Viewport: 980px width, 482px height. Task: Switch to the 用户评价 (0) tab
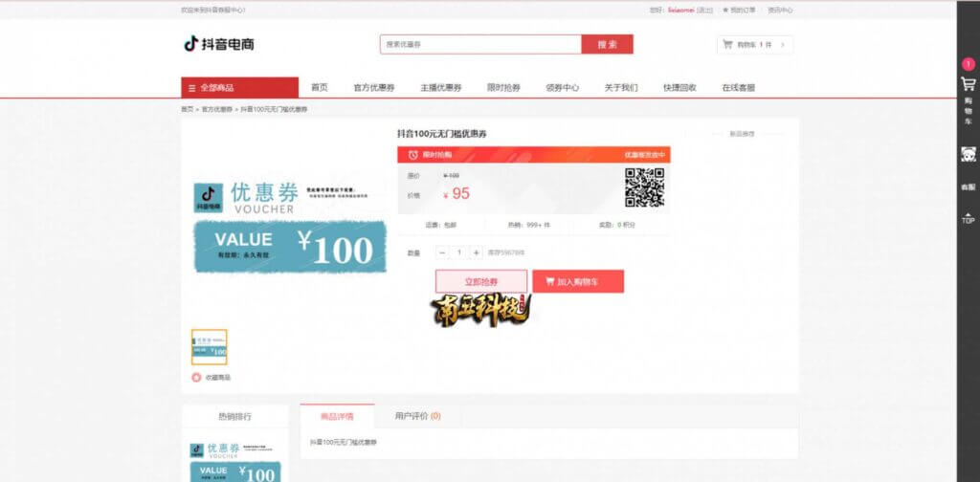point(417,416)
